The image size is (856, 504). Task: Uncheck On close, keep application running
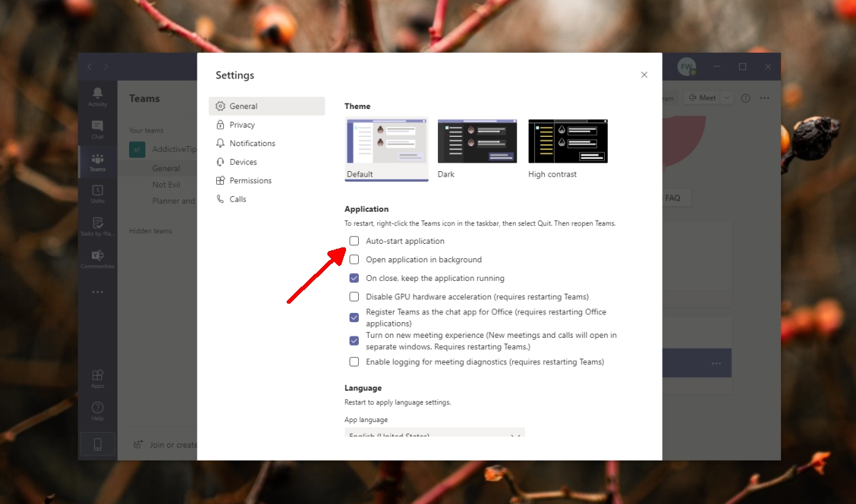(x=354, y=278)
